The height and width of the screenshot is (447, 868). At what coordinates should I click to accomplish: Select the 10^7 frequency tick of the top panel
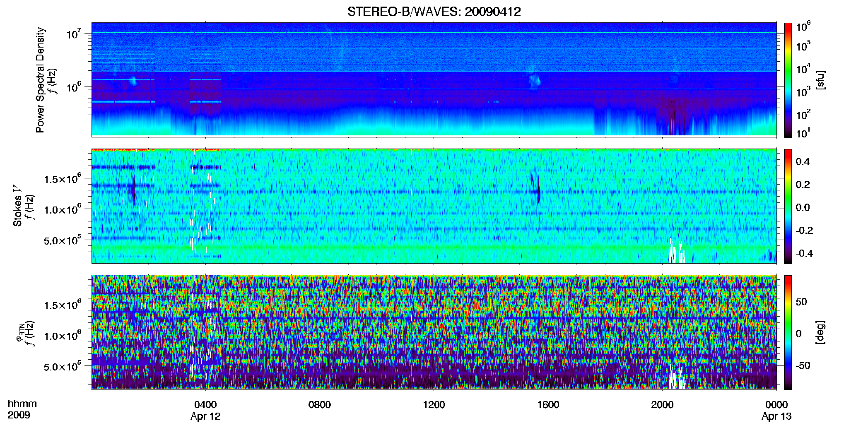[74, 33]
